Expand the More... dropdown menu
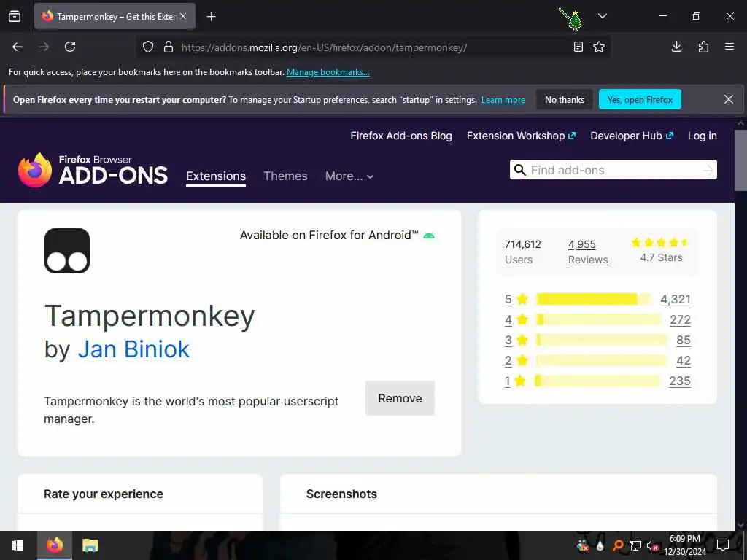Image resolution: width=747 pixels, height=560 pixels. (x=349, y=176)
